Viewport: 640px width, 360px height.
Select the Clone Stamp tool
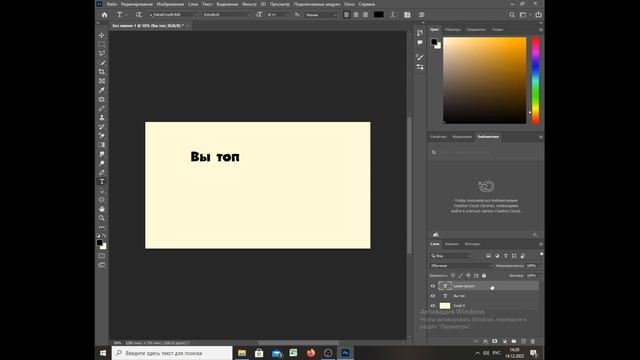point(102,118)
